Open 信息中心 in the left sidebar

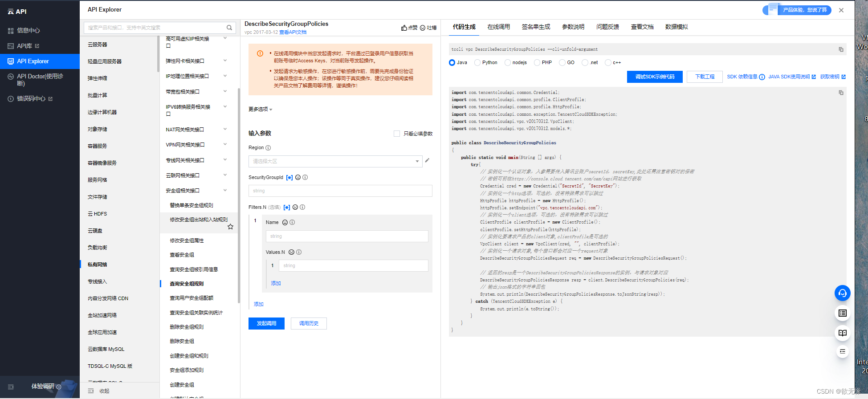point(29,31)
